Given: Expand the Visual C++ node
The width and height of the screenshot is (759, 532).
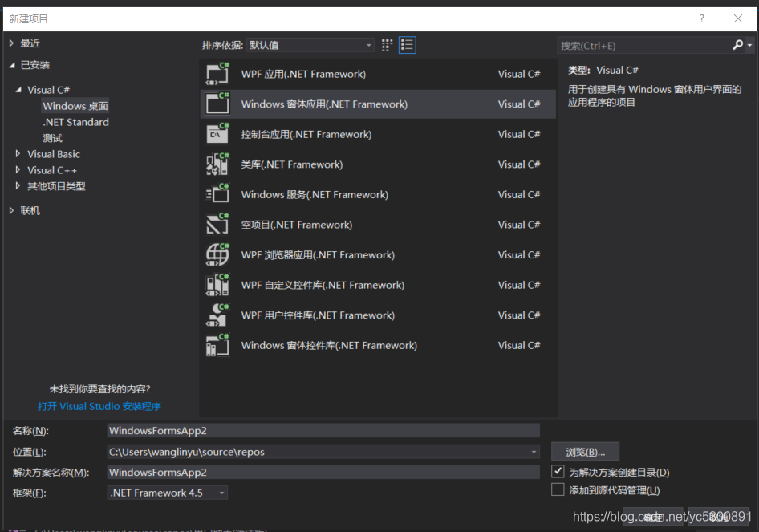Looking at the screenshot, I should [x=18, y=169].
